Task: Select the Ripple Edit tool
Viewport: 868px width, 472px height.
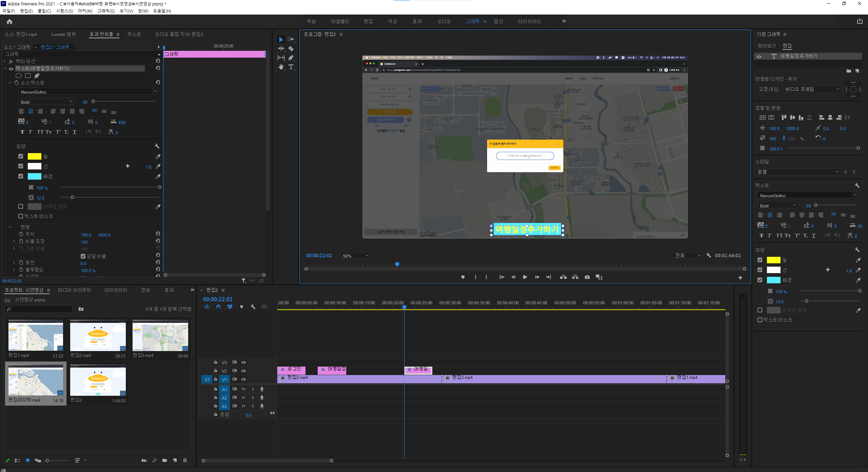Action: pos(281,49)
